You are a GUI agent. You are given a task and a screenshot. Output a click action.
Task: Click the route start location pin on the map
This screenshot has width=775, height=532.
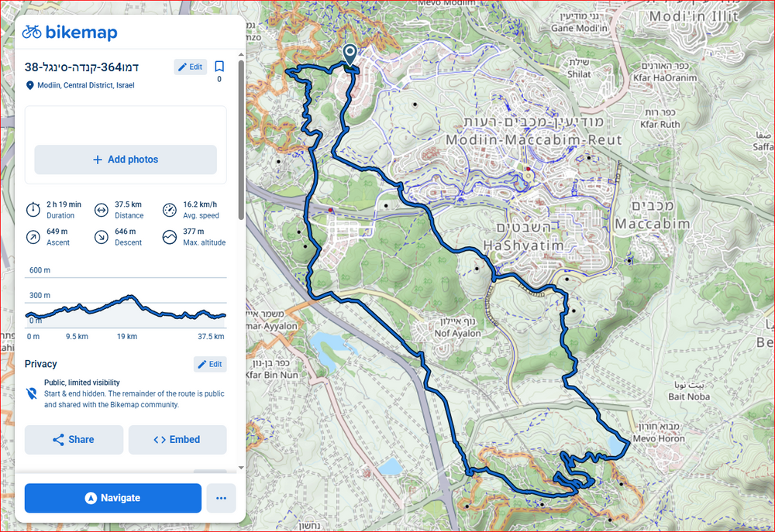click(x=350, y=54)
